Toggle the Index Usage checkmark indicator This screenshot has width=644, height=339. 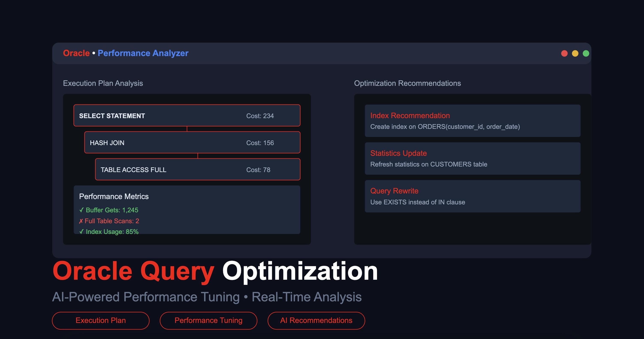(x=81, y=232)
